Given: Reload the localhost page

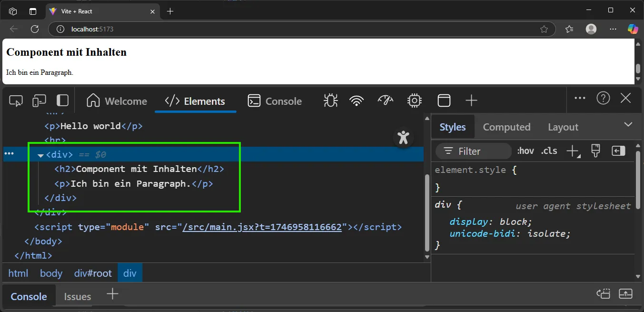Looking at the screenshot, I should (35, 29).
